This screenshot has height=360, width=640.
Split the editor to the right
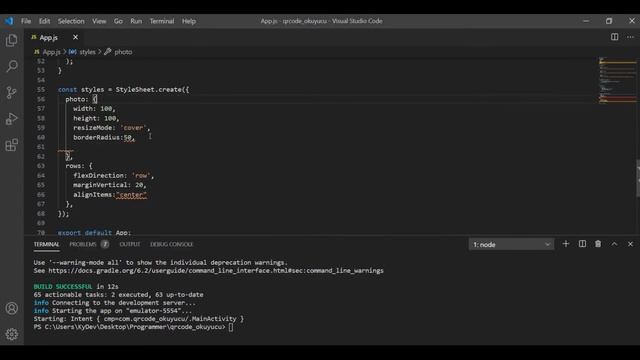click(x=614, y=37)
